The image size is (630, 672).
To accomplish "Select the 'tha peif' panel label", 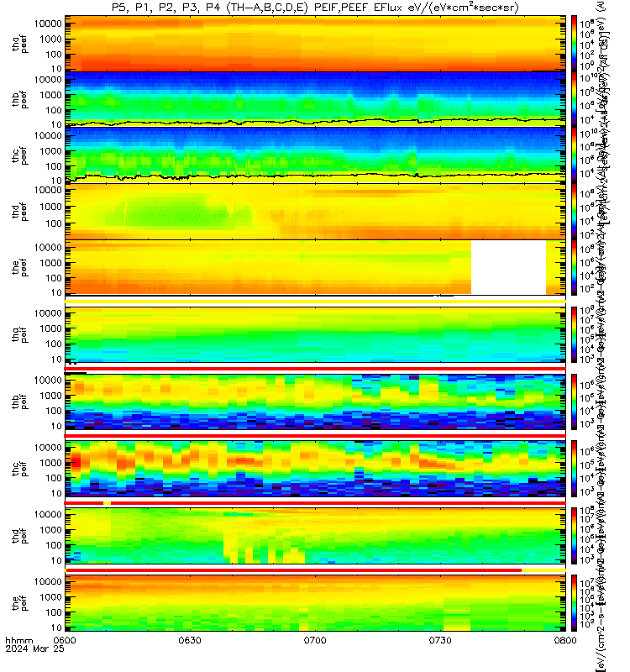I will [19, 334].
